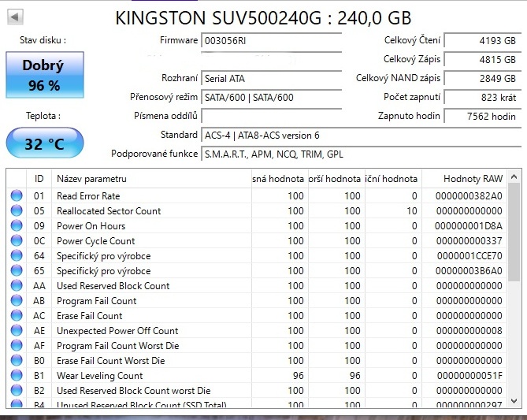Select RAW value 0000000382A0

click(x=469, y=195)
